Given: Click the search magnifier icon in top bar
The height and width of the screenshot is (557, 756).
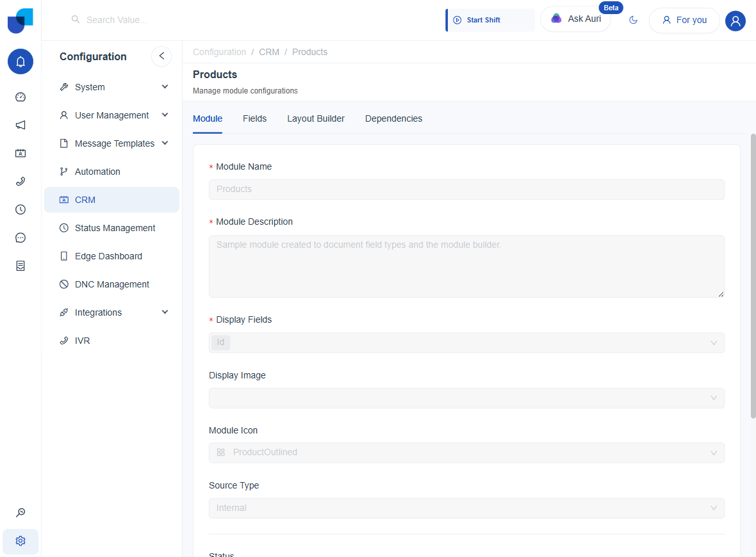Looking at the screenshot, I should coord(75,19).
